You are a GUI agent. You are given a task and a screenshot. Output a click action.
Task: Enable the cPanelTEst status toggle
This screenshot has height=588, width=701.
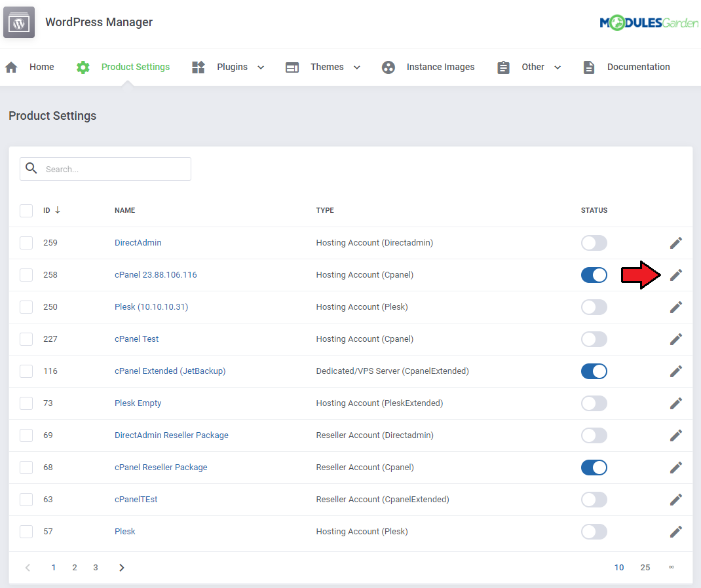click(594, 500)
